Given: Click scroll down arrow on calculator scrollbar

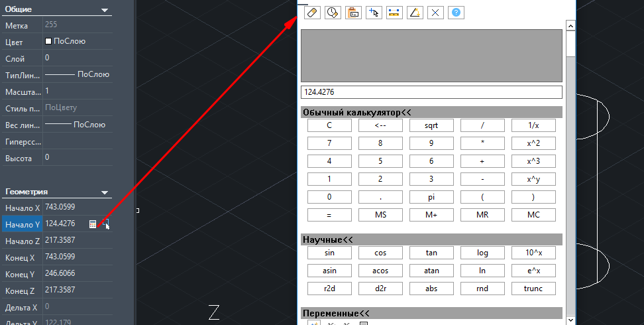Looking at the screenshot, I should click(x=570, y=320).
